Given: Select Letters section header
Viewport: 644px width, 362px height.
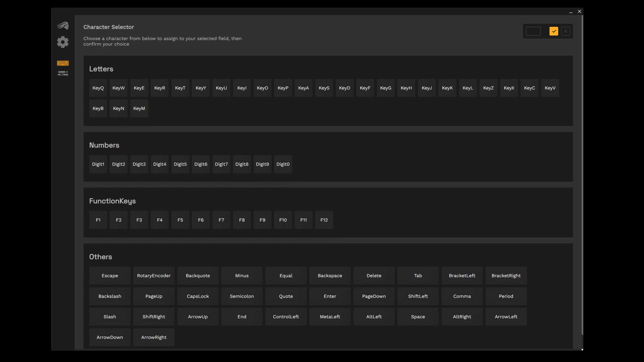Looking at the screenshot, I should click(101, 69).
